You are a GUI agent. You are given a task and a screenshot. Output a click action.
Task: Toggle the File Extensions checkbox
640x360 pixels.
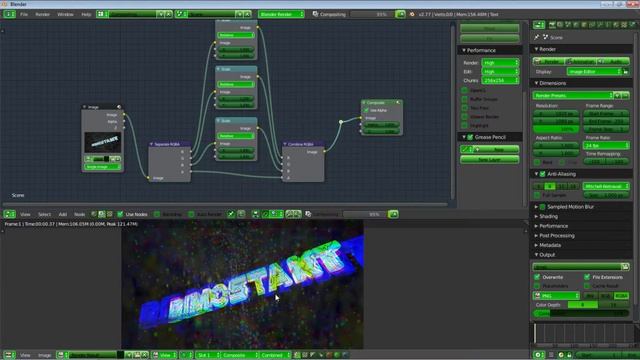[x=587, y=277]
